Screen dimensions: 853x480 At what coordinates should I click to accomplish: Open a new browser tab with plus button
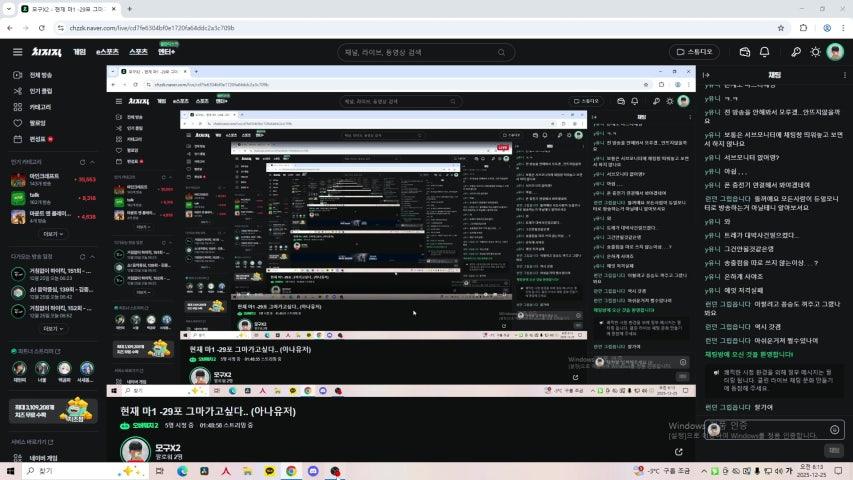tap(129, 9)
